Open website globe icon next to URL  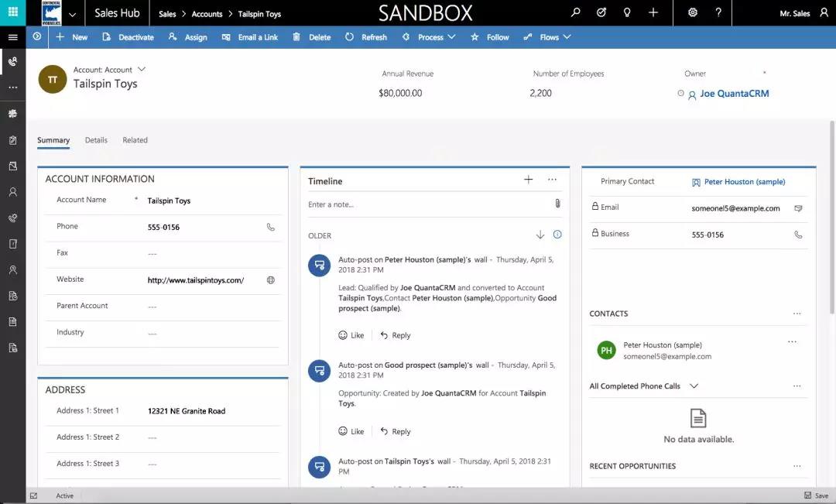click(x=270, y=280)
